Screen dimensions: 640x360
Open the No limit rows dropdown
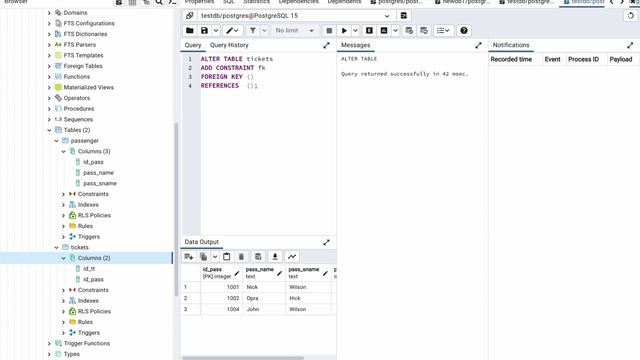tap(294, 31)
